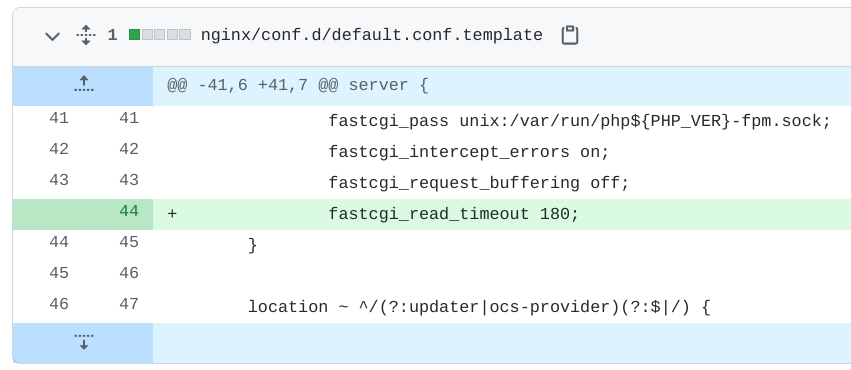The image size is (851, 370).
Task: Click the hunk header '@@ -41,6 +41,7 @@ server {'
Action: point(297,86)
